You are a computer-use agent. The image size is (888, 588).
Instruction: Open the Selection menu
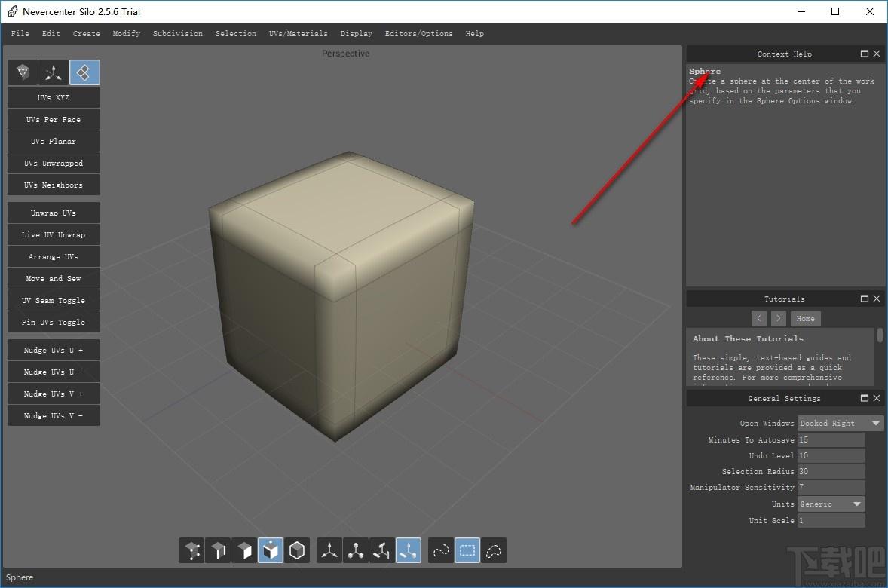pyautogui.click(x=236, y=33)
